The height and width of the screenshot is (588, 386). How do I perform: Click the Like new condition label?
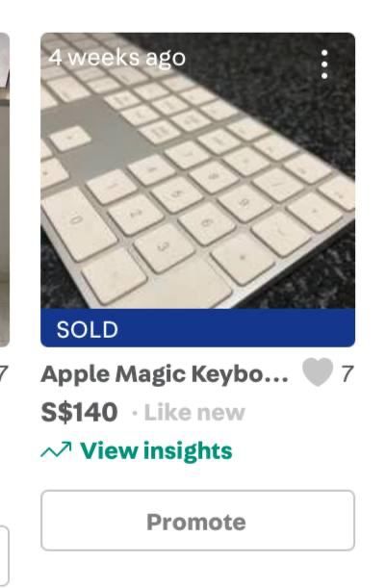[x=194, y=413]
